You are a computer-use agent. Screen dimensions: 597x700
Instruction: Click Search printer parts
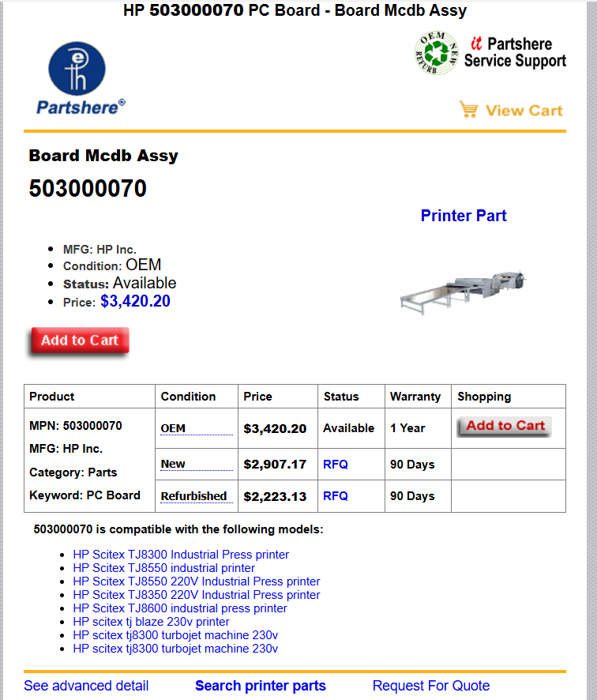tap(261, 686)
